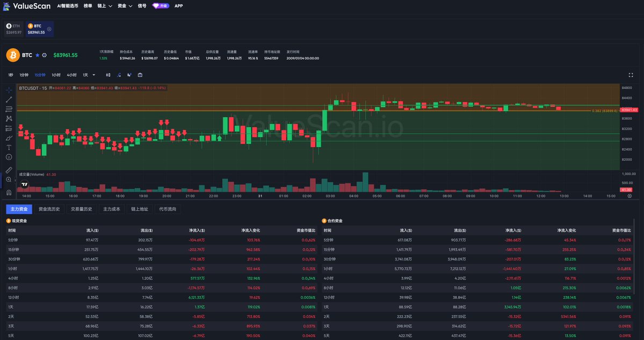Screen dimensions: 644x340
Task: Select the trend line drawing tool
Action: coord(9,99)
